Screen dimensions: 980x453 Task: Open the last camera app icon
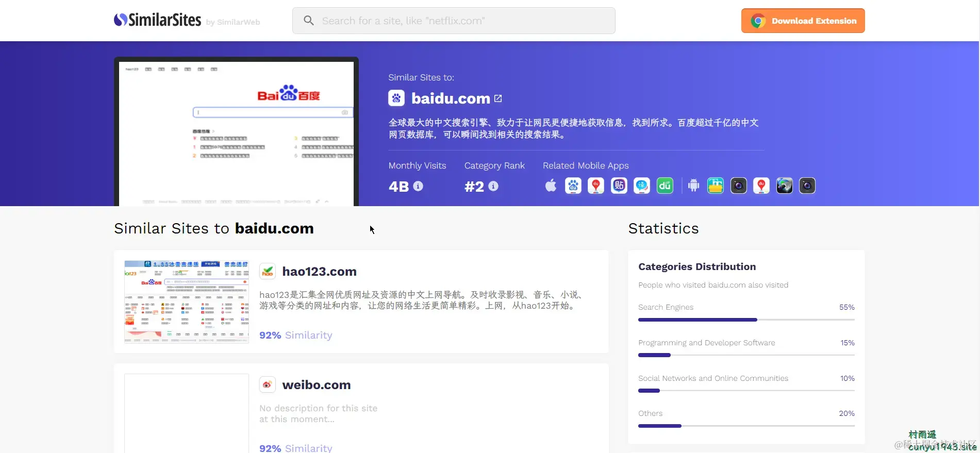807,186
